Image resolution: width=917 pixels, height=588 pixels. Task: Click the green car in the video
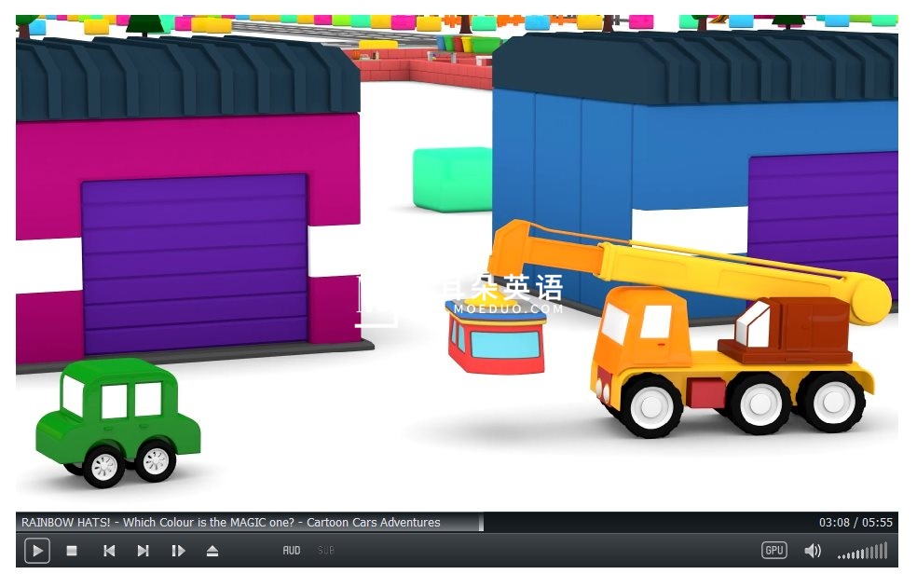click(x=116, y=417)
